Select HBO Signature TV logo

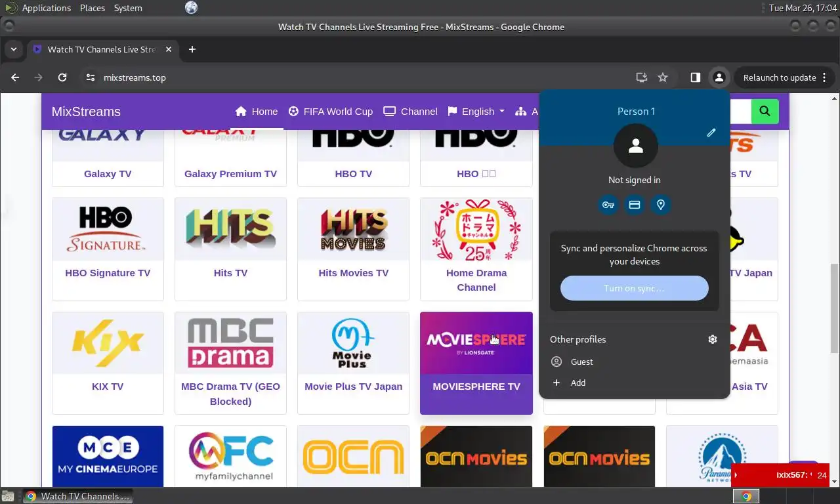click(108, 229)
